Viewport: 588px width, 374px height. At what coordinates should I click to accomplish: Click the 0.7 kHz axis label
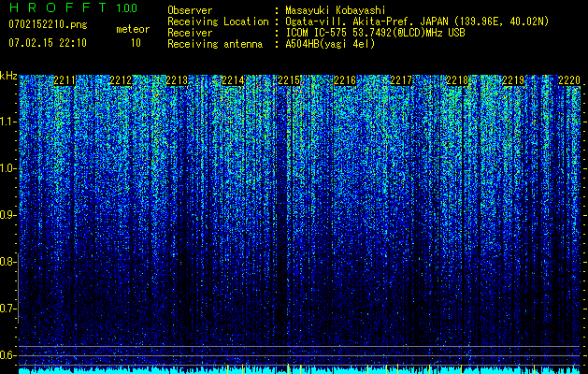(x=8, y=309)
